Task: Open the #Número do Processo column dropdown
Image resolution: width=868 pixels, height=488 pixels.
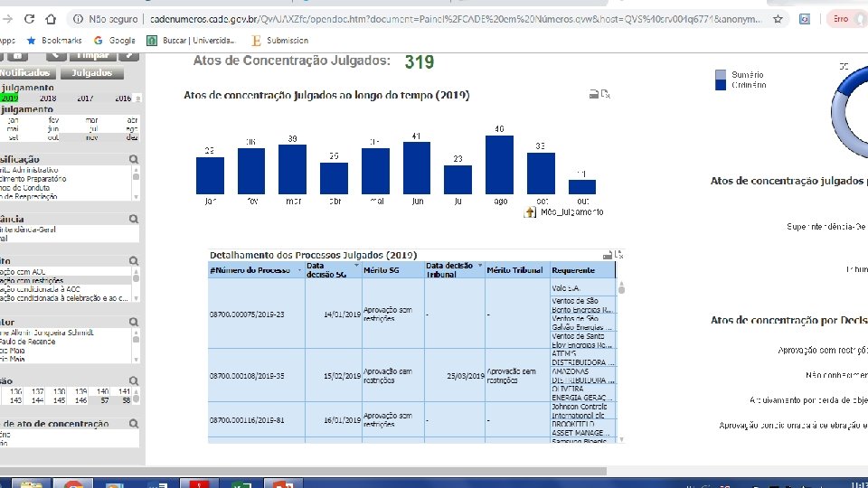Action: [x=299, y=270]
